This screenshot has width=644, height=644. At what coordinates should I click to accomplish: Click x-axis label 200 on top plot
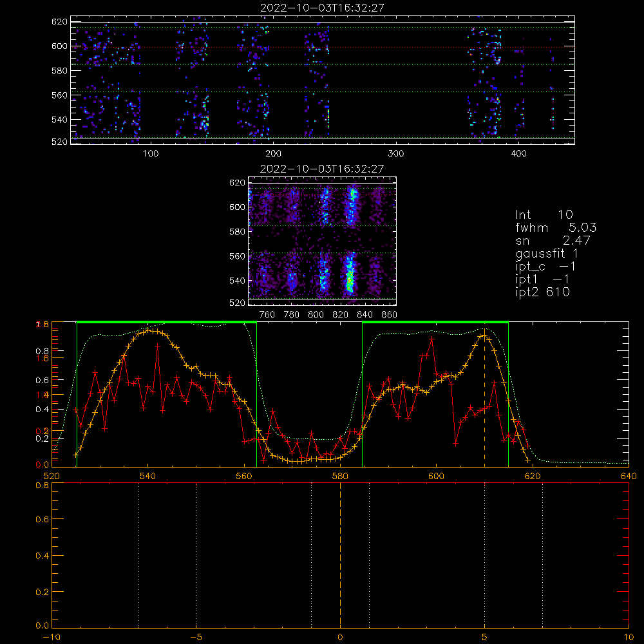(x=273, y=154)
